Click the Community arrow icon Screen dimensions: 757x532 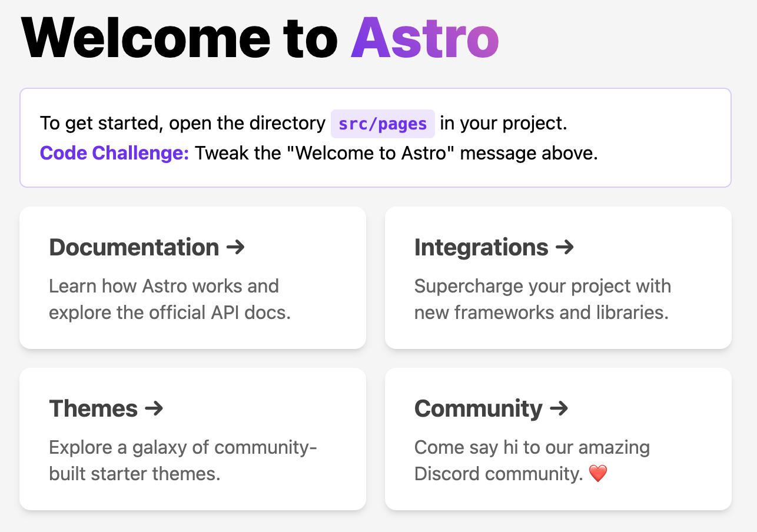click(559, 408)
